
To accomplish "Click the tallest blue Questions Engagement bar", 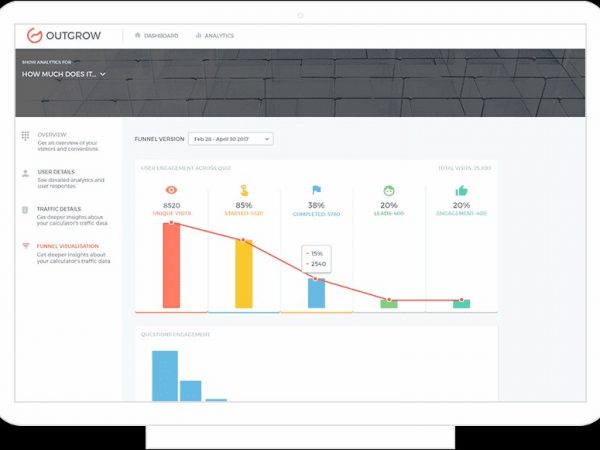I will 164,376.
